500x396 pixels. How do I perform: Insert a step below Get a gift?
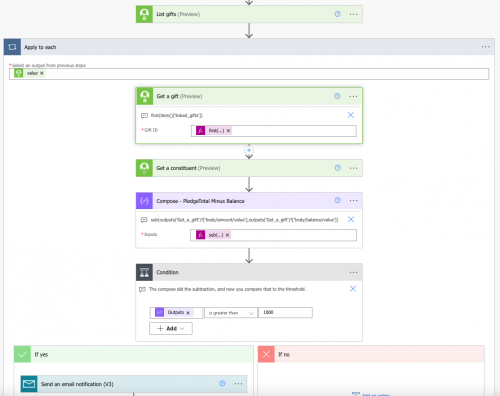pos(249,150)
